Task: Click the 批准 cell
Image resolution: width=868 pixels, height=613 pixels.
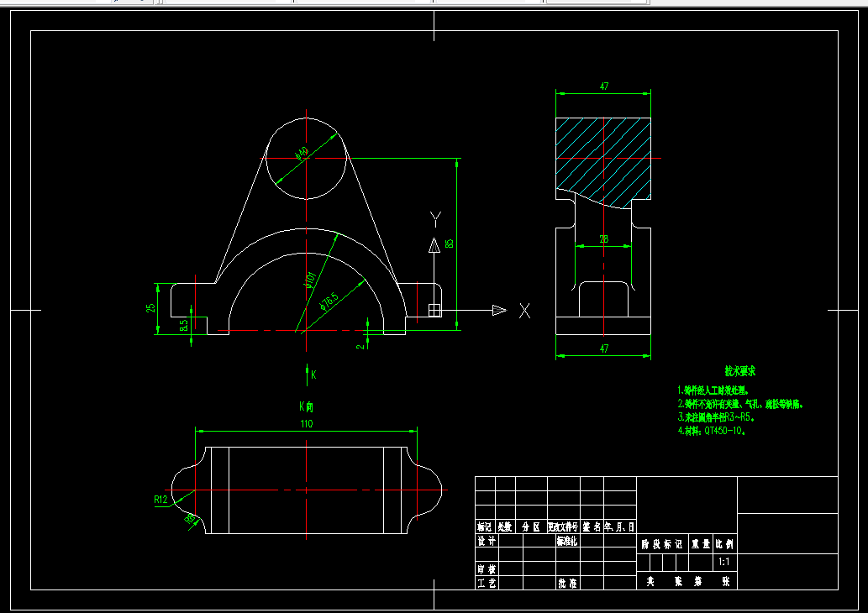Action: point(568,583)
